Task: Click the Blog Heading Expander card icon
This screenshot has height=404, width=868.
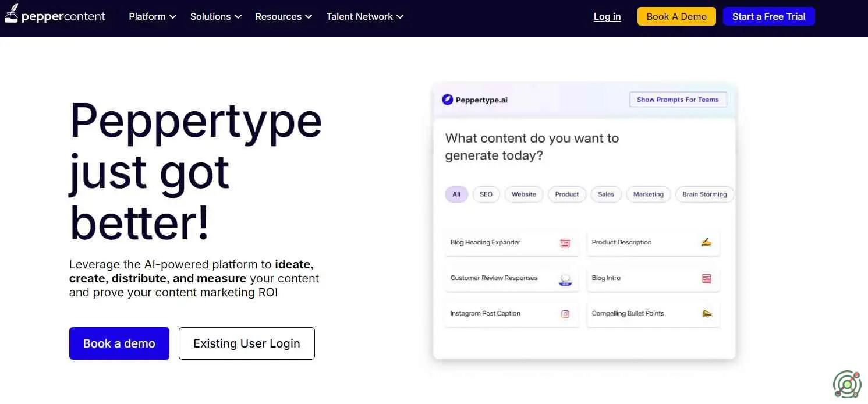Action: pyautogui.click(x=565, y=243)
